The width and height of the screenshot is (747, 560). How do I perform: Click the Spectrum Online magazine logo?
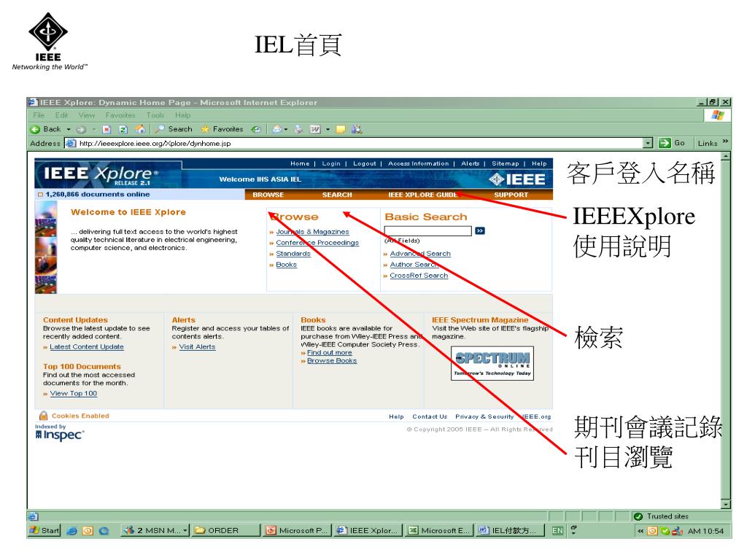pyautogui.click(x=492, y=363)
